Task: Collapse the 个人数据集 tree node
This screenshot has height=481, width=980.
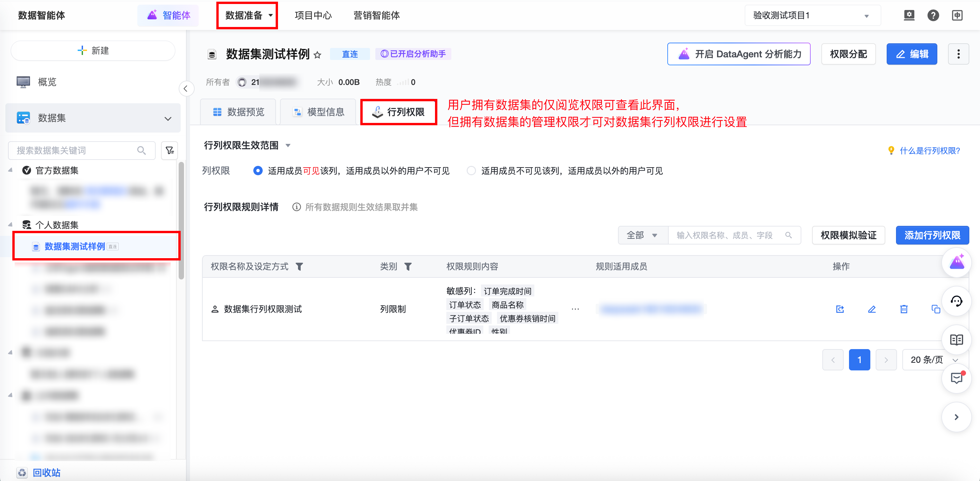Action: pos(10,225)
